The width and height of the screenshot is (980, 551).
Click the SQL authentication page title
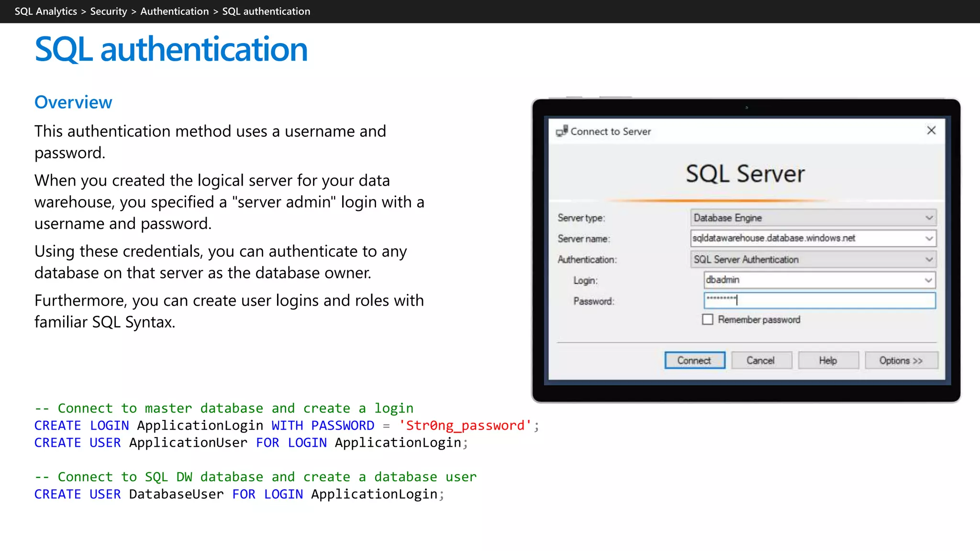click(171, 49)
